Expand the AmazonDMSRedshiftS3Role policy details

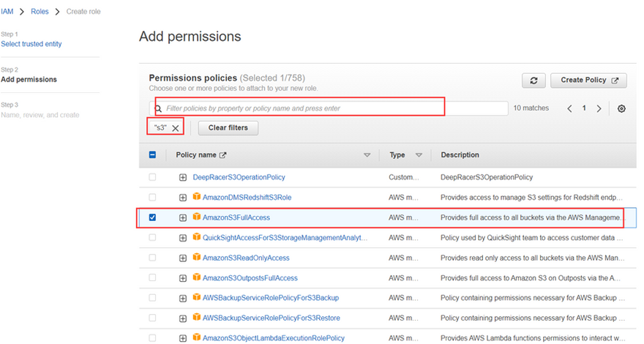coord(183,198)
